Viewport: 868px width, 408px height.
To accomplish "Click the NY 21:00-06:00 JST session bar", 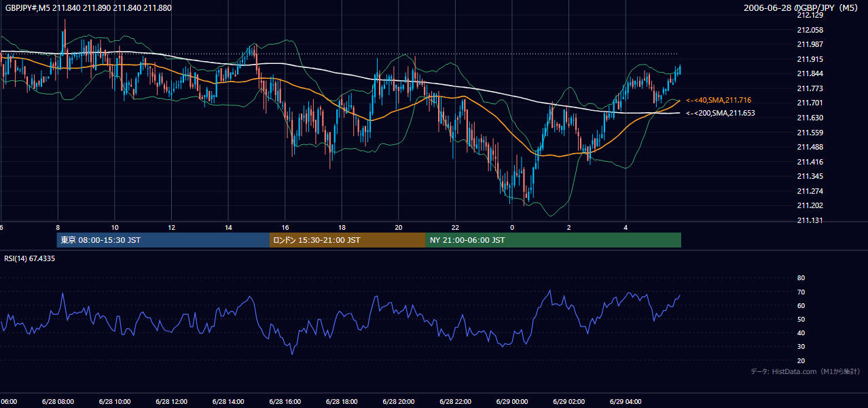I will tap(554, 240).
